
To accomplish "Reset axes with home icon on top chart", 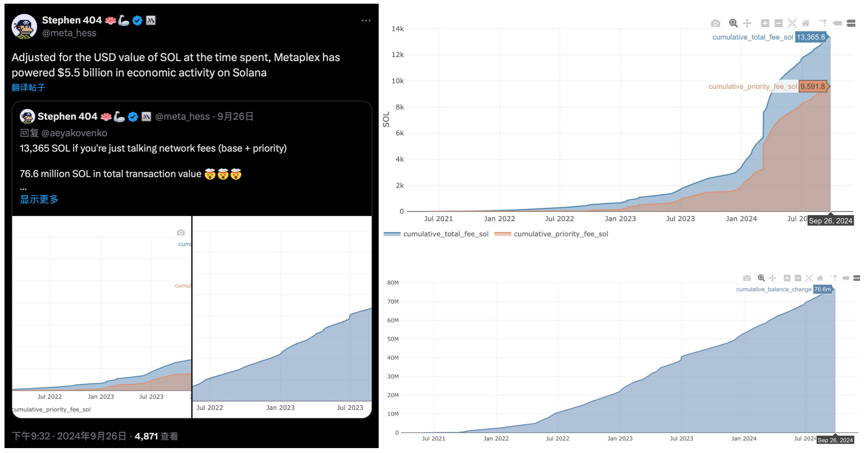I will tap(806, 23).
